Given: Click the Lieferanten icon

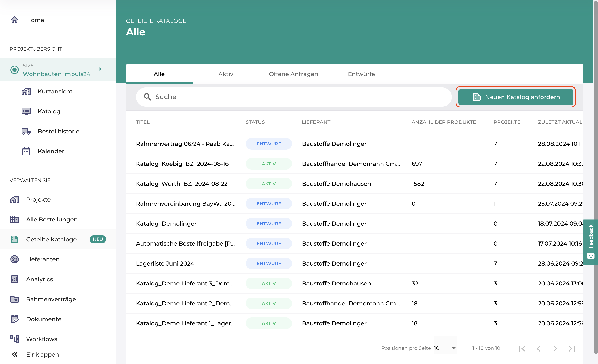Looking at the screenshot, I should pos(15,259).
